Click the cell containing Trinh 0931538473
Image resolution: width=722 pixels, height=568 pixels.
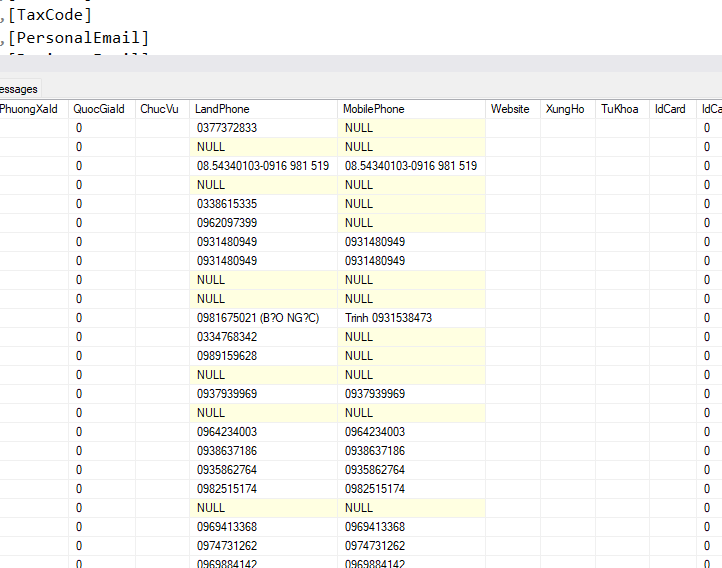pos(388,318)
